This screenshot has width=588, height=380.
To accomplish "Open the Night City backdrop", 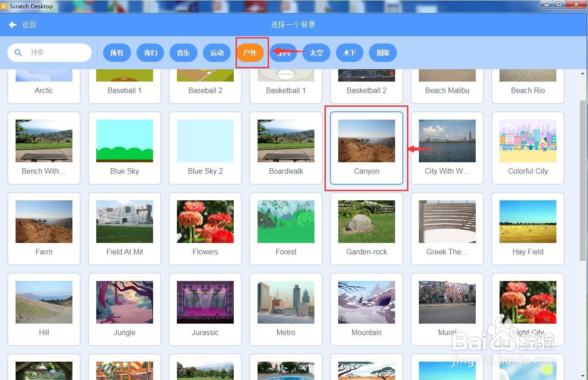I will [528, 309].
